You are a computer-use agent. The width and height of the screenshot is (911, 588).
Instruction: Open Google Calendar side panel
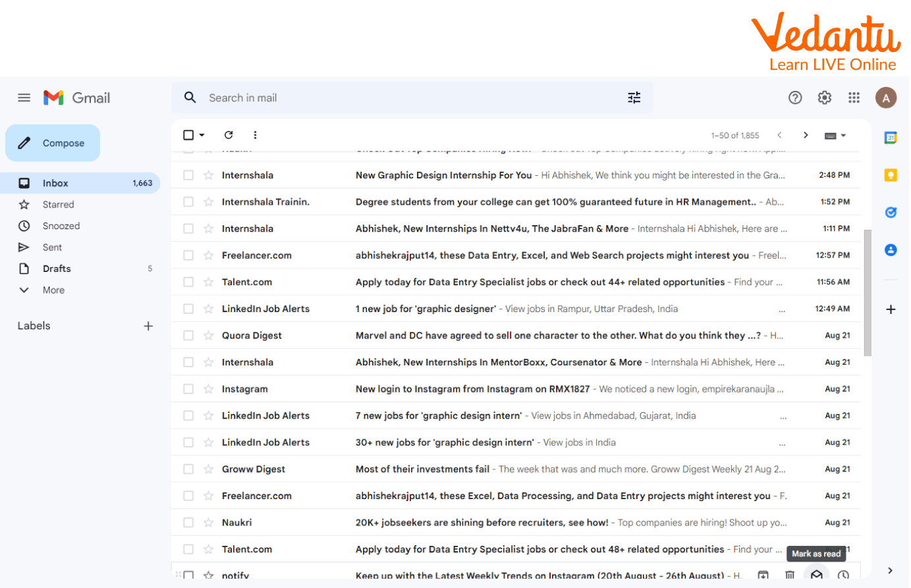pos(891,138)
